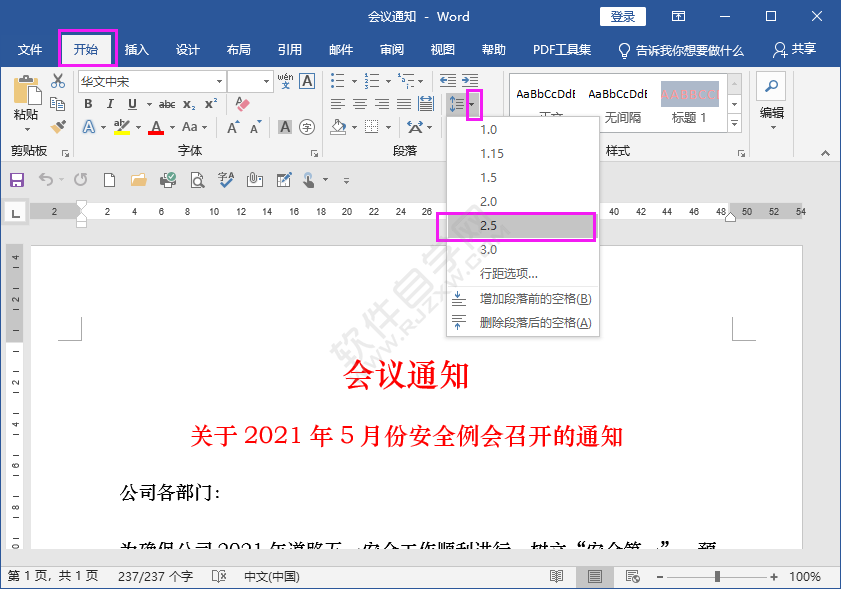Expand Change Case Aa dropdown
This screenshot has height=589, width=841.
click(x=205, y=128)
